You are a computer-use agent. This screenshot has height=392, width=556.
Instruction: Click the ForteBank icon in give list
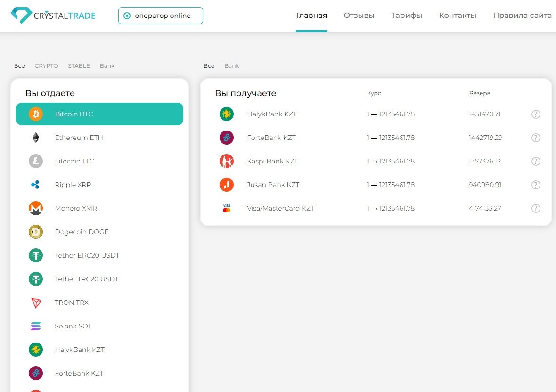36,373
